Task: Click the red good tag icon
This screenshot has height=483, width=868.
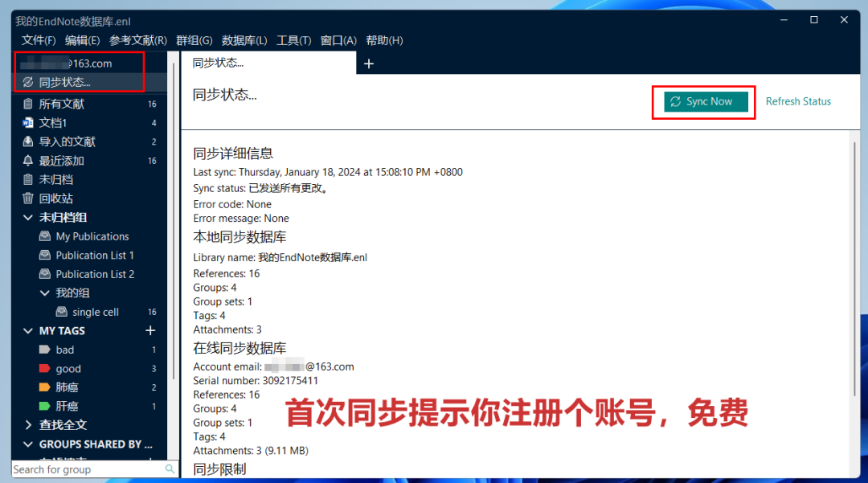Action: [x=45, y=368]
